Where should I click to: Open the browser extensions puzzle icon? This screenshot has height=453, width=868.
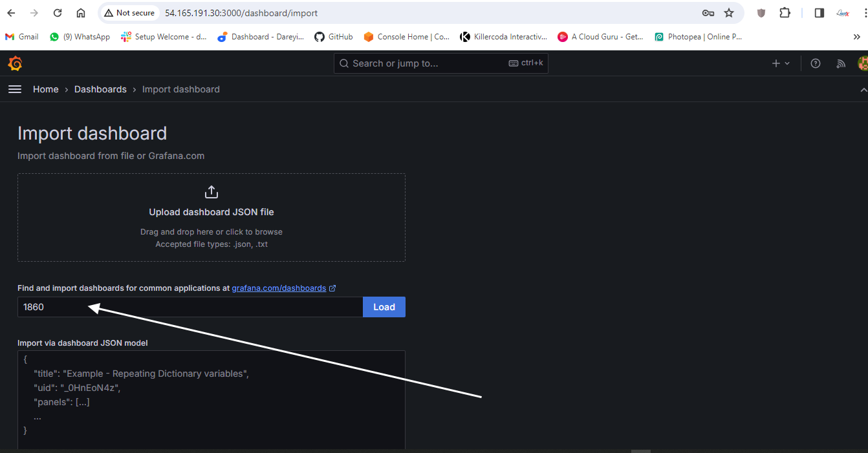pyautogui.click(x=785, y=13)
